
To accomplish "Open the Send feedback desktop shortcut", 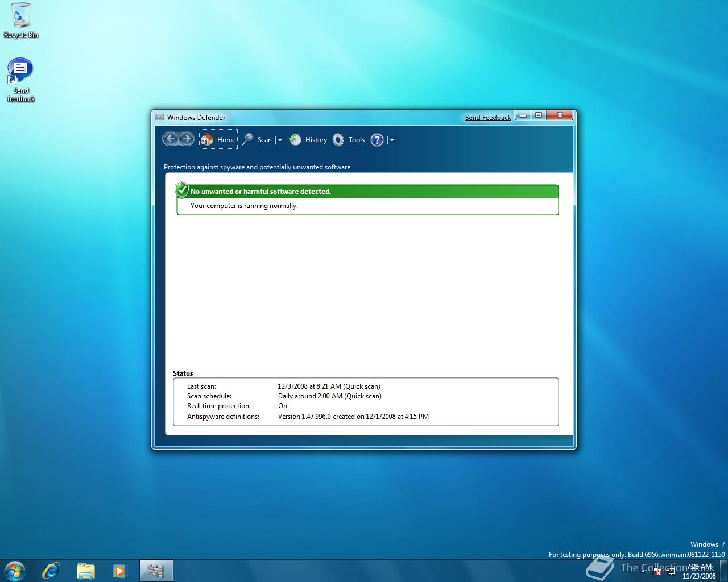I will pyautogui.click(x=21, y=80).
